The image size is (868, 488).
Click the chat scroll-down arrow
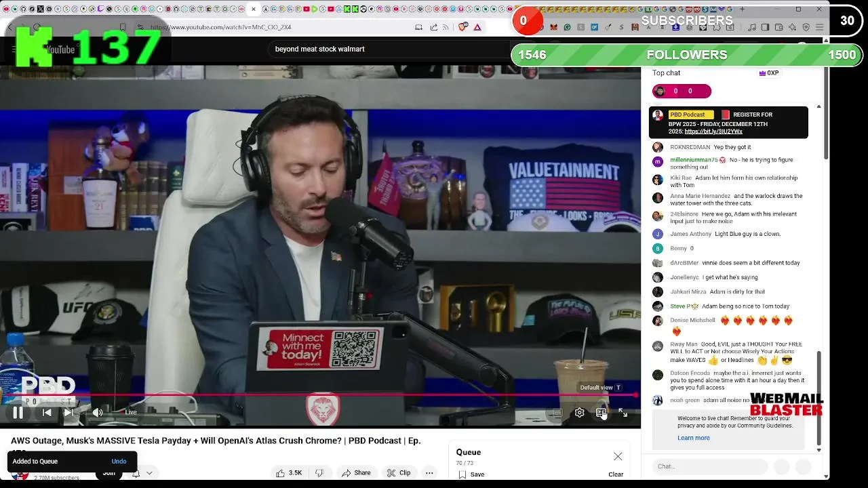(x=818, y=450)
